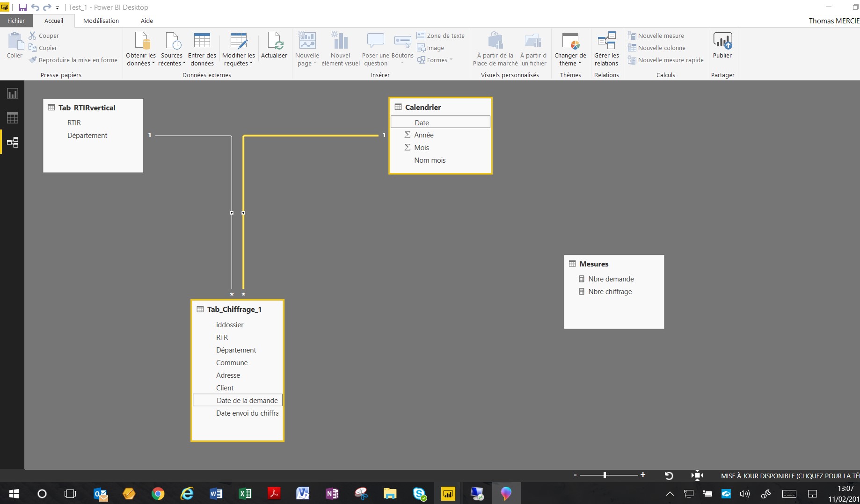Click the Couper cut command
The height and width of the screenshot is (504, 860).
point(44,36)
